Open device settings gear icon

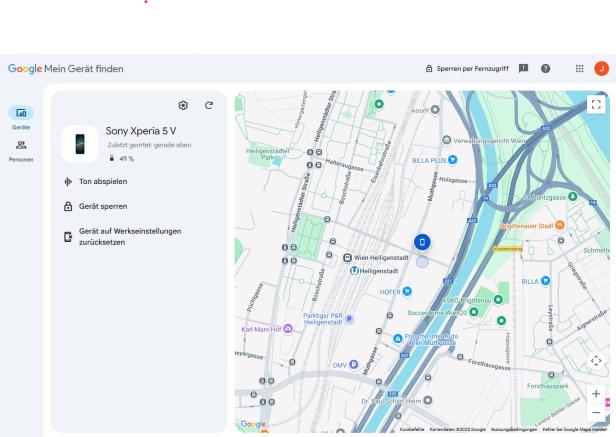point(183,105)
